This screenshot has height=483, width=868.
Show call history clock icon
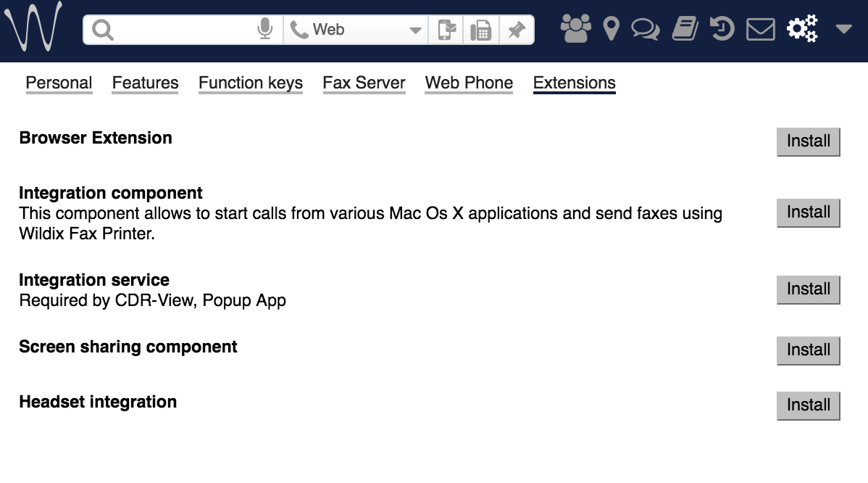click(722, 29)
